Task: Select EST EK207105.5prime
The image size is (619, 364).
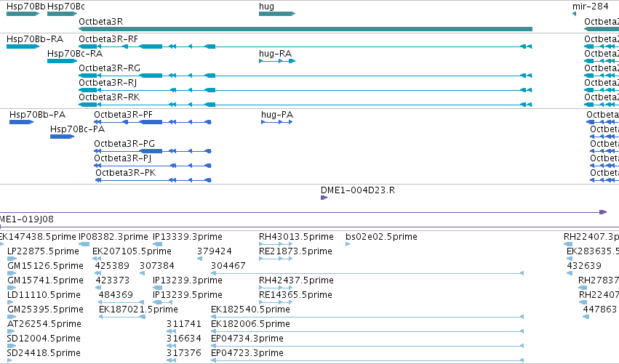Action: pyautogui.click(x=132, y=251)
